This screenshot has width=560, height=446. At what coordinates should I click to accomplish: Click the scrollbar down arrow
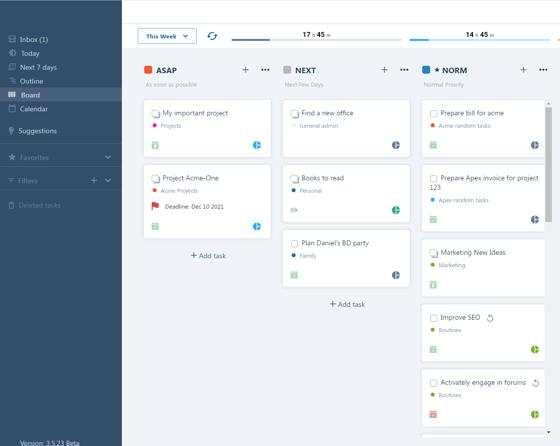point(549,432)
